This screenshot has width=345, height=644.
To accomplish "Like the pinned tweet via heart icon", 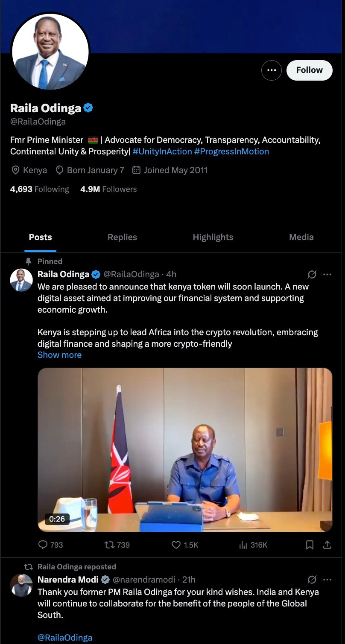I will coord(175,545).
